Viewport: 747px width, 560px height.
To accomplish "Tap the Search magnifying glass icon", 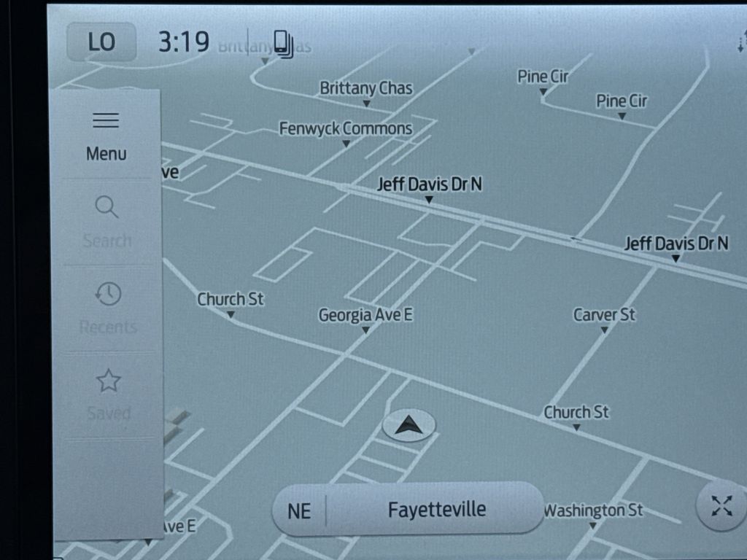I will pos(107,206).
